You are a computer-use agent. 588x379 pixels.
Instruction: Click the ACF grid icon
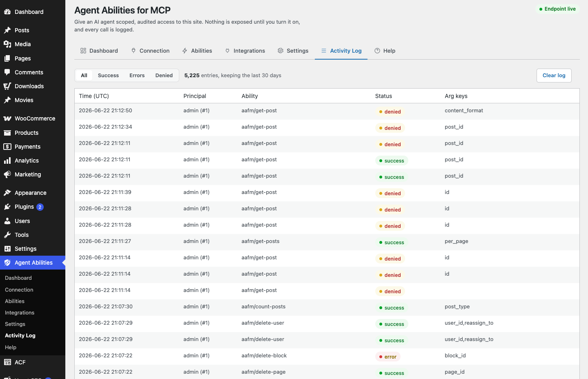point(7,362)
